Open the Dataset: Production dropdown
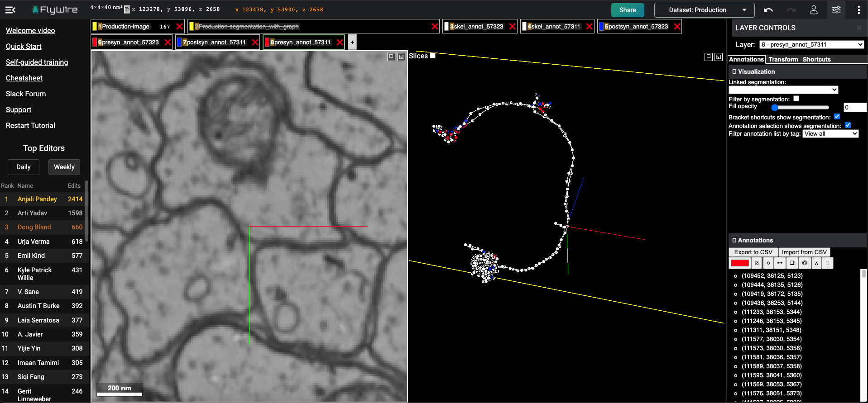The width and height of the screenshot is (868, 403). click(704, 10)
